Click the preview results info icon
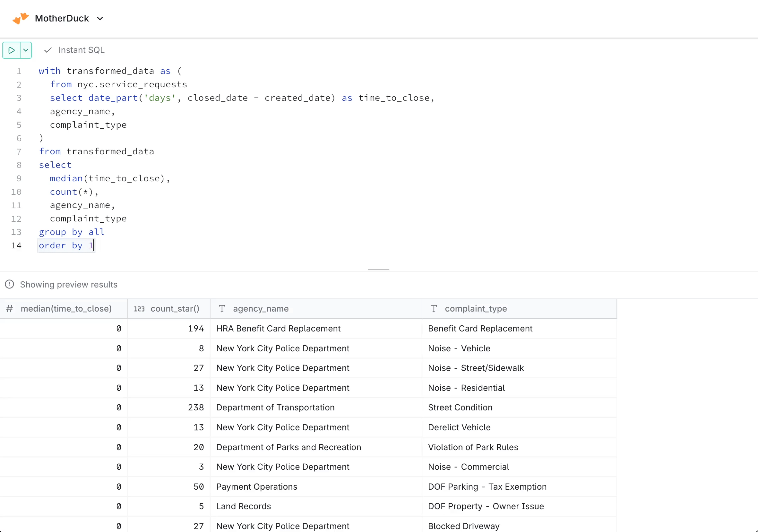Image resolution: width=758 pixels, height=532 pixels. point(10,284)
